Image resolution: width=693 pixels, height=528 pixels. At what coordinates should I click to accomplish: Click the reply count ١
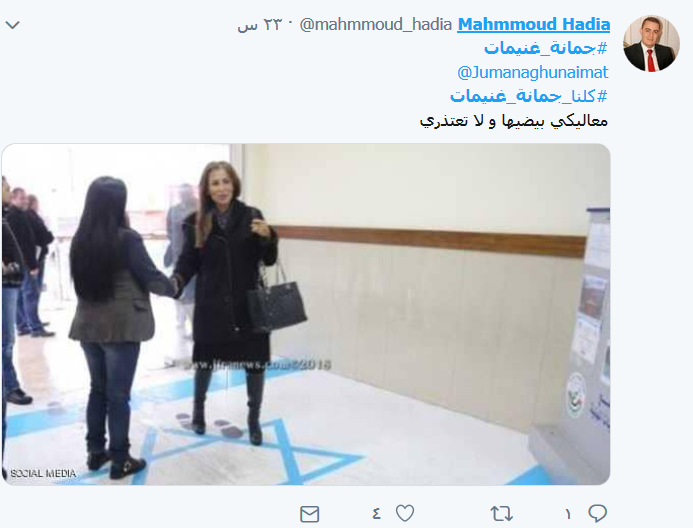tap(568, 514)
